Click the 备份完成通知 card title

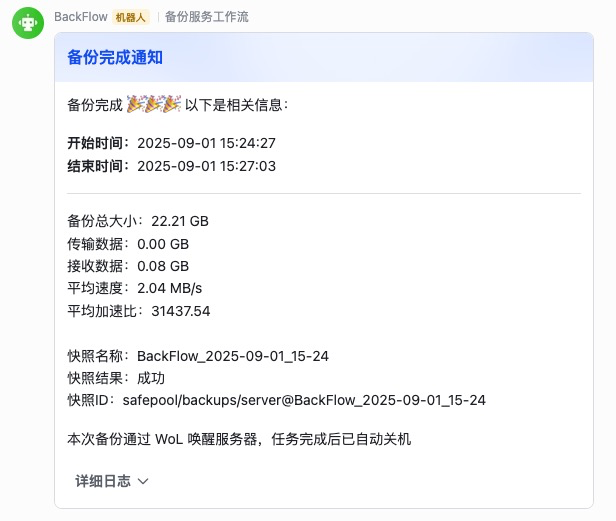pyautogui.click(x=115, y=57)
